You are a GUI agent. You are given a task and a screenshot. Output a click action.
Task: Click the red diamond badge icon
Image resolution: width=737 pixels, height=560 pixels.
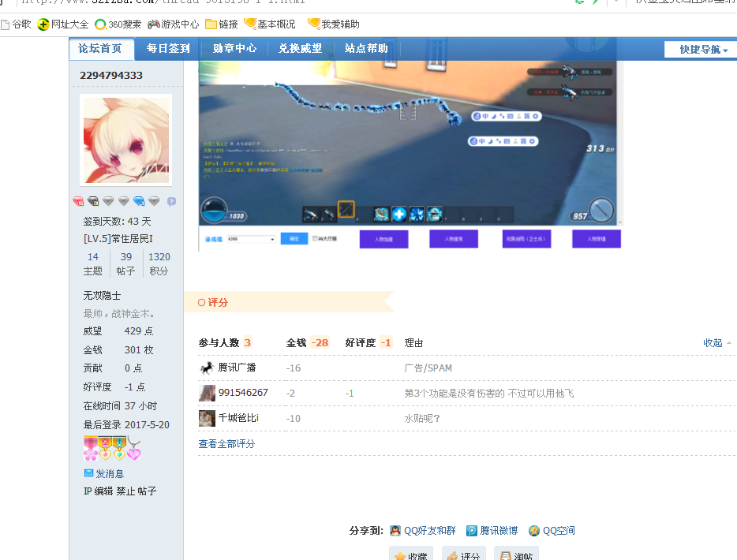point(78,202)
